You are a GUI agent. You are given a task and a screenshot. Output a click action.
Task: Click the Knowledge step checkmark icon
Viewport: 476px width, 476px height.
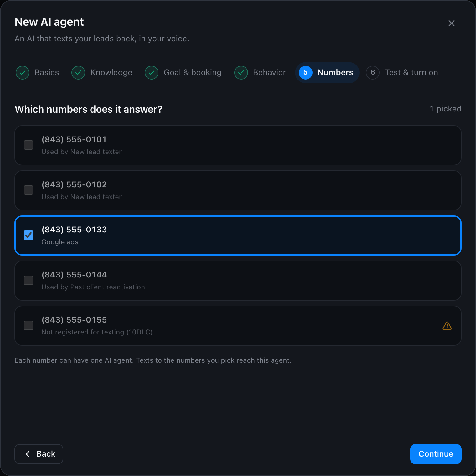tap(78, 73)
